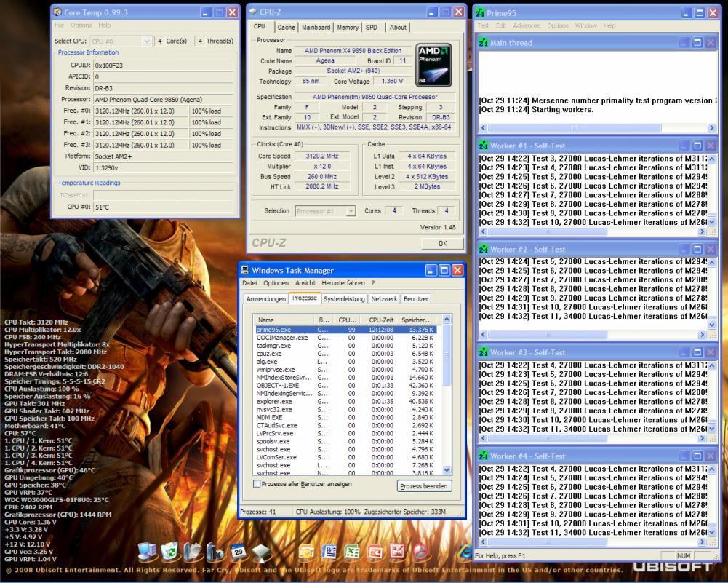Viewport: 728px width, 583px height.
Task: Click the Main thread window icon
Action: click(x=484, y=43)
